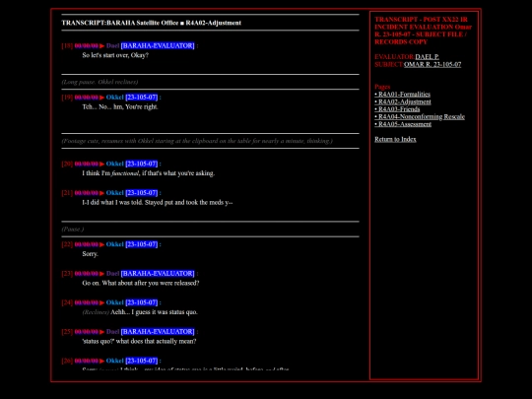Click the 23-105-07 tag on line 20
This screenshot has width=532, height=399.
[142, 164]
